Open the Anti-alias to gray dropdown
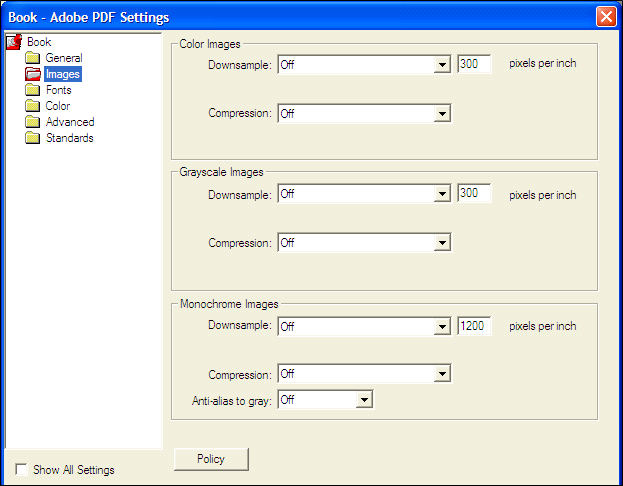Screen dimensions: 623x486 tap(325, 399)
